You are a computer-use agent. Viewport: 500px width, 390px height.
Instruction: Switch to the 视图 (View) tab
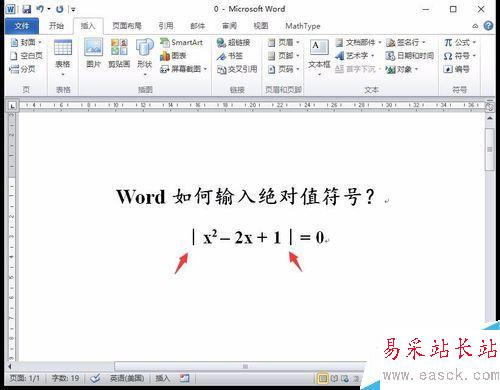pyautogui.click(x=261, y=26)
